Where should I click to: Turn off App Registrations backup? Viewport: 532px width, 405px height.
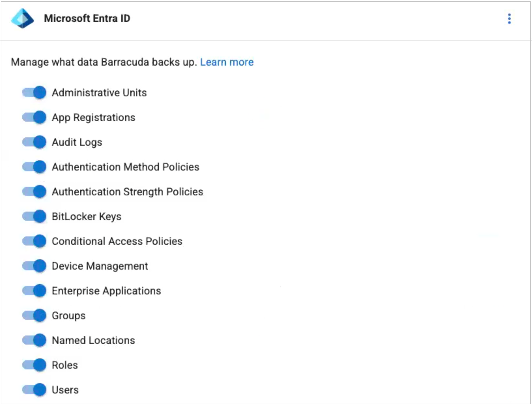click(x=34, y=117)
